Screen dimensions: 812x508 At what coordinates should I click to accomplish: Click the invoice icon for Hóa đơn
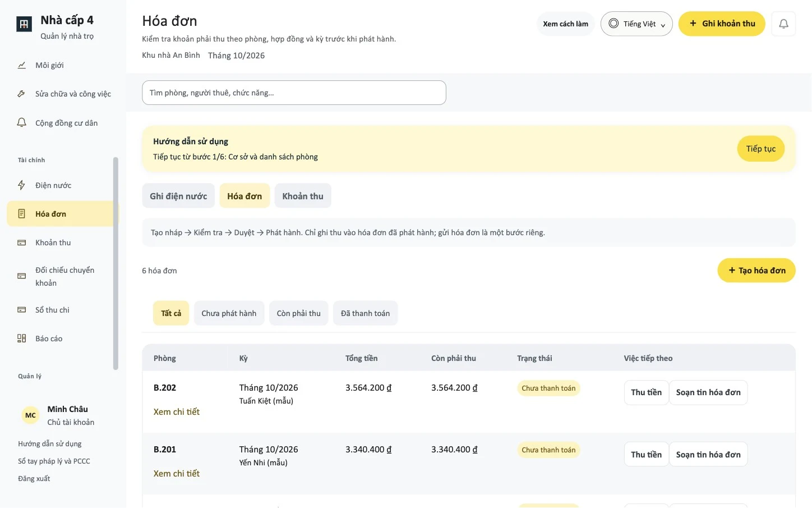tap(22, 214)
